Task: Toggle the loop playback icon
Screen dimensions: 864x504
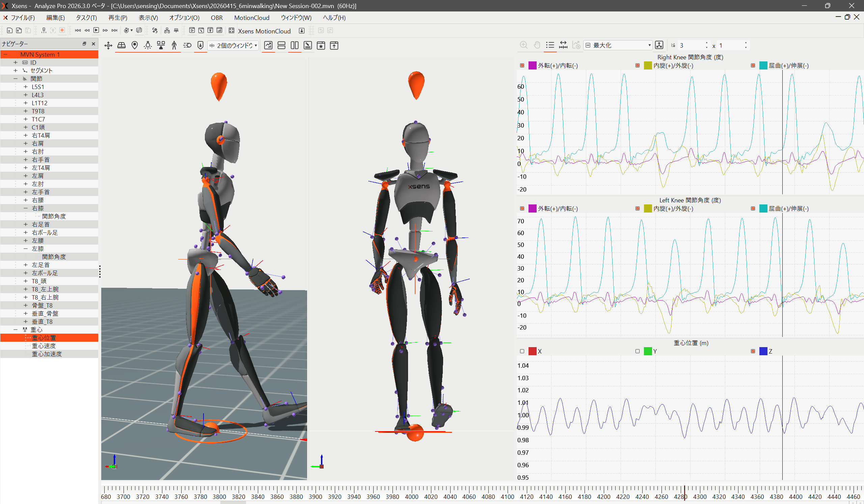Action: 139,30
